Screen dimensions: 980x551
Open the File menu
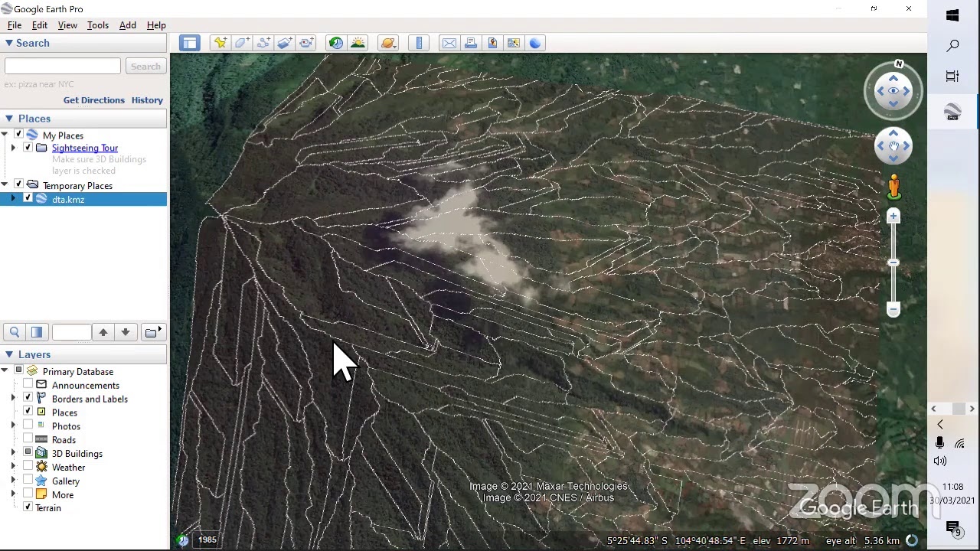(x=15, y=25)
